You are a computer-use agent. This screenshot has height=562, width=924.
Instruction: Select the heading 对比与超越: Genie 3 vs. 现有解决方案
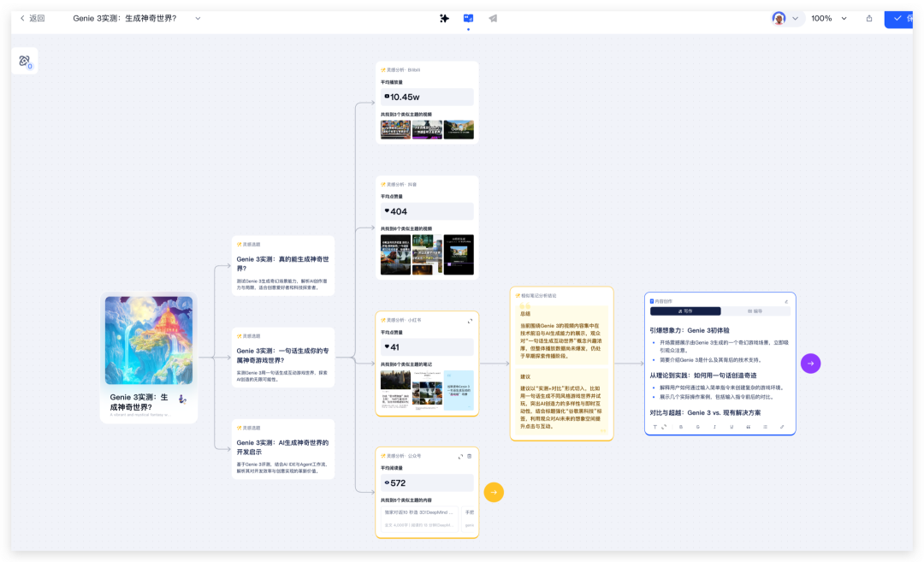click(705, 413)
